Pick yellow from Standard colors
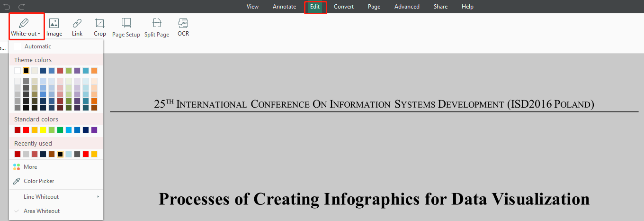 coord(43,130)
